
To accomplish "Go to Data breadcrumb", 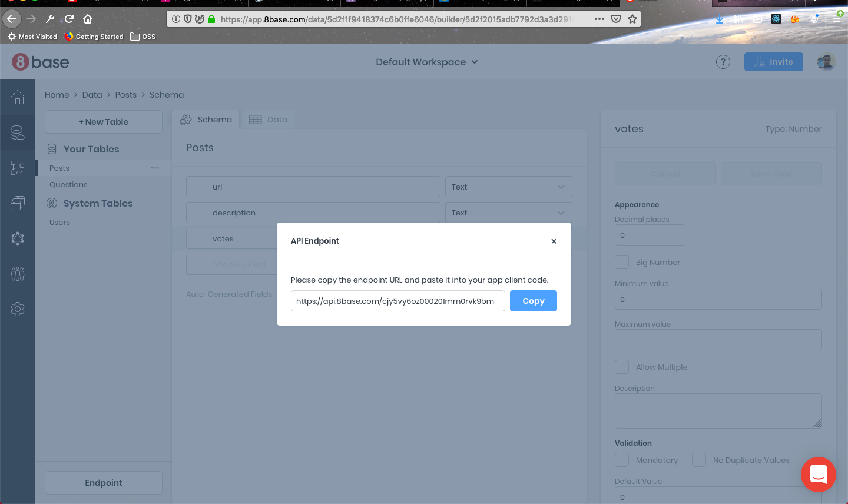I will (92, 95).
